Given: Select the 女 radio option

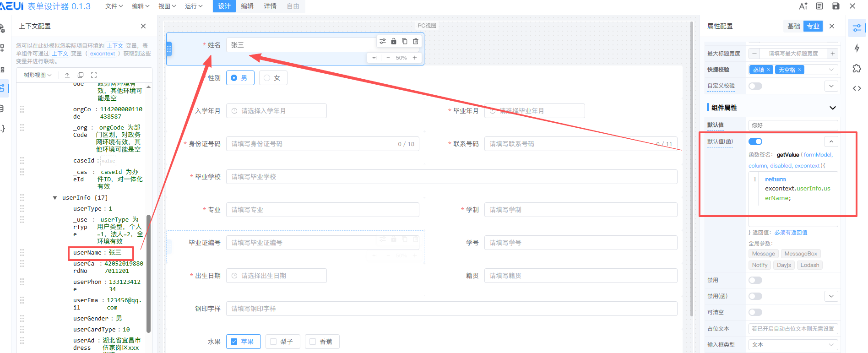Looking at the screenshot, I should point(273,78).
